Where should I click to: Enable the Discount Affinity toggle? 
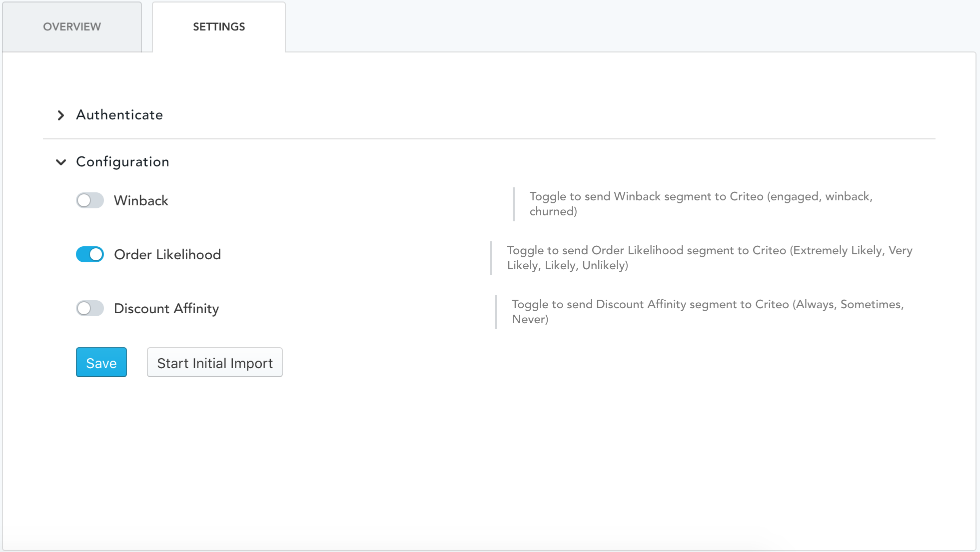click(90, 309)
